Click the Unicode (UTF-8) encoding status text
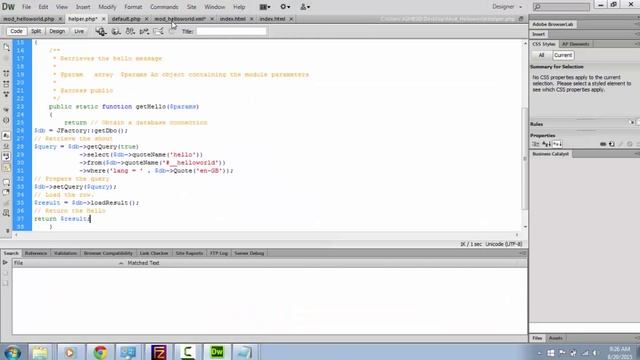This screenshot has height=360, width=640. [x=504, y=244]
